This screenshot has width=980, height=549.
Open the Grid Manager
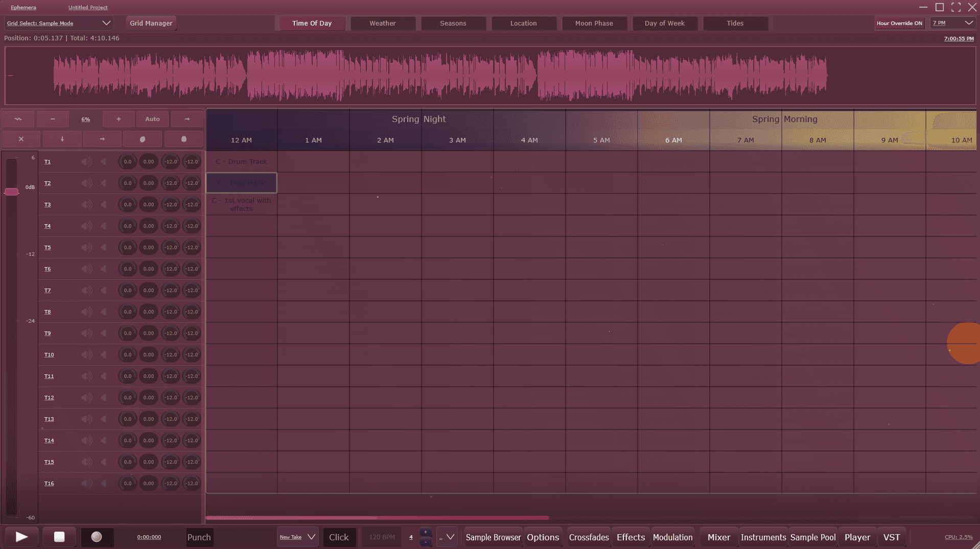151,23
